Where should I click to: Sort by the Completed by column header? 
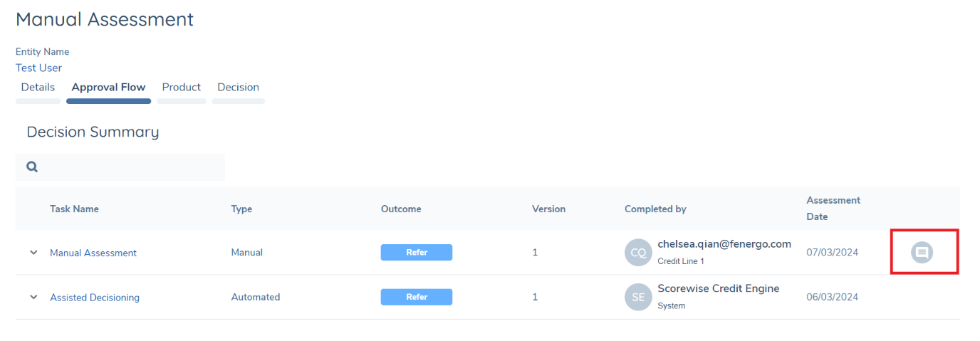click(x=655, y=209)
